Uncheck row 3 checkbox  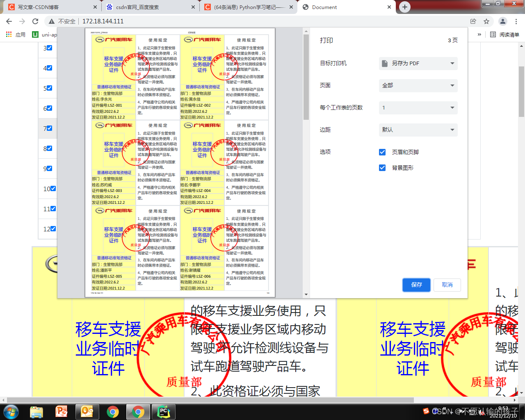[49, 48]
